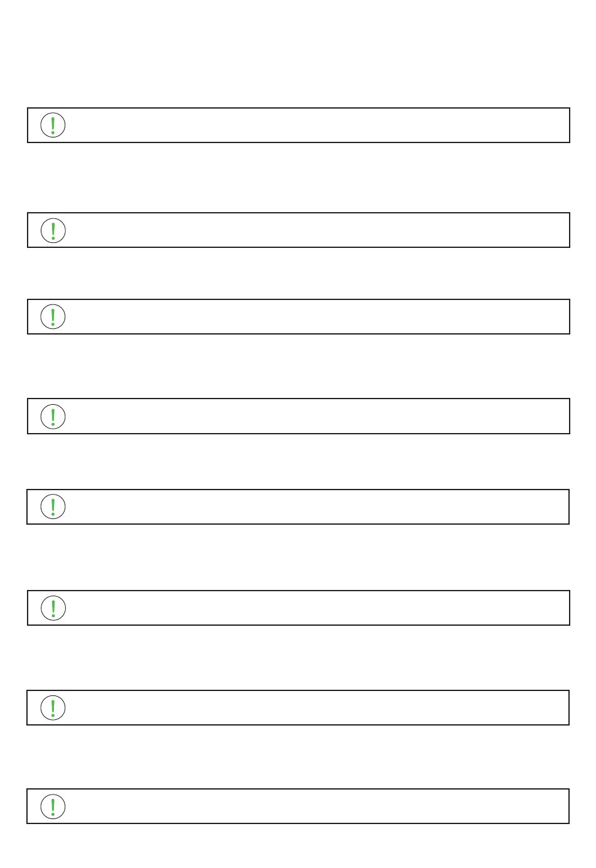
Task: Click the blank gap between fourth and fifth notice boxes
Action: coord(298,461)
